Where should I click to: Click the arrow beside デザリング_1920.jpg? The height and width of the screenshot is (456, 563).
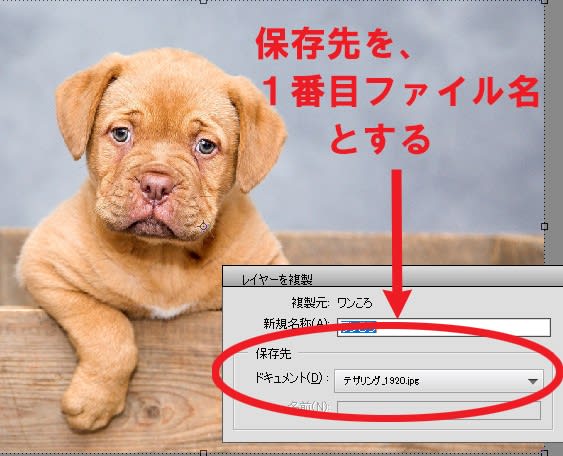(533, 381)
